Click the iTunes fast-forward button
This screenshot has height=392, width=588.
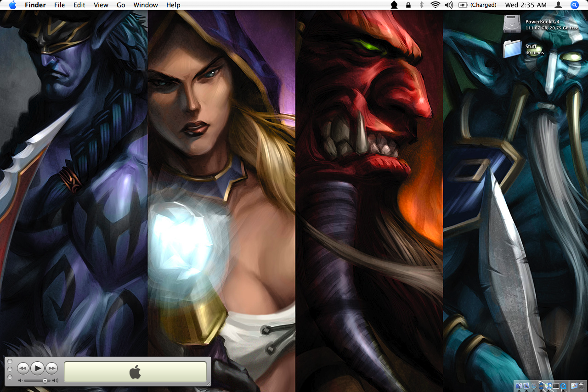pos(52,368)
